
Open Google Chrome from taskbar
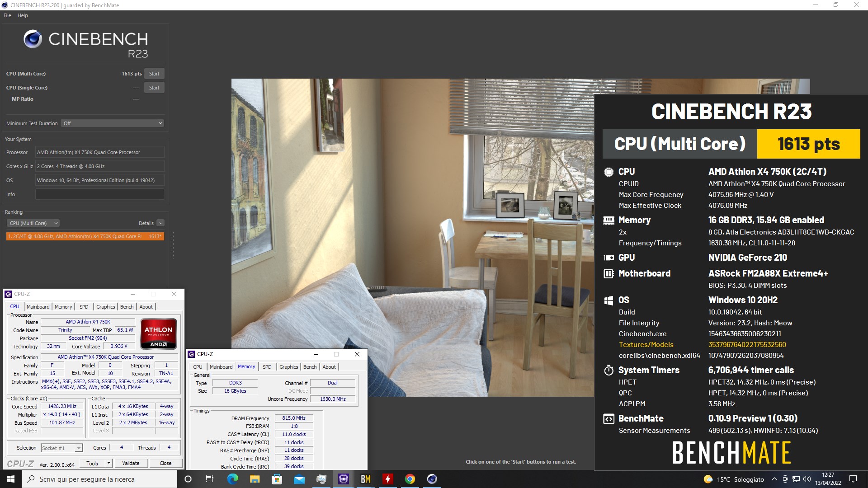tap(410, 479)
